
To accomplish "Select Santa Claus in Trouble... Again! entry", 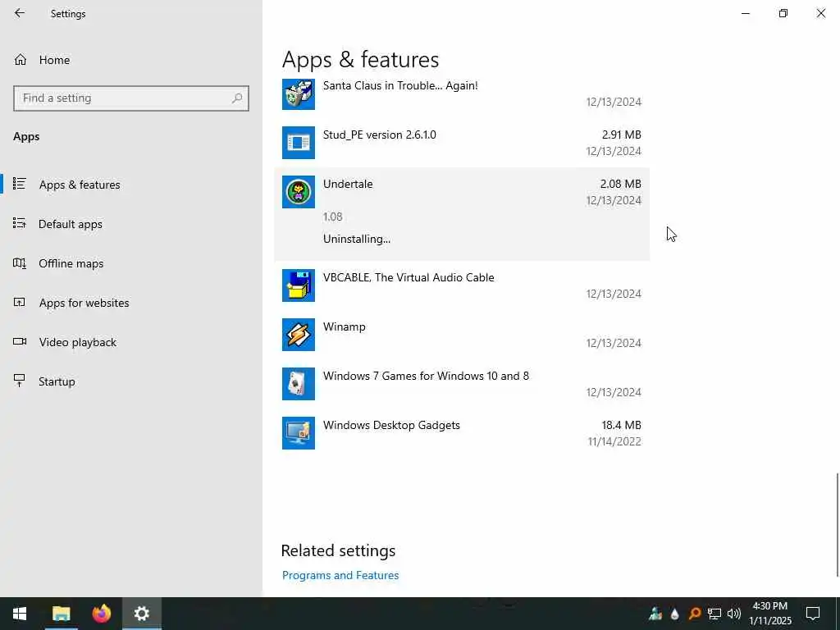I will coord(462,94).
